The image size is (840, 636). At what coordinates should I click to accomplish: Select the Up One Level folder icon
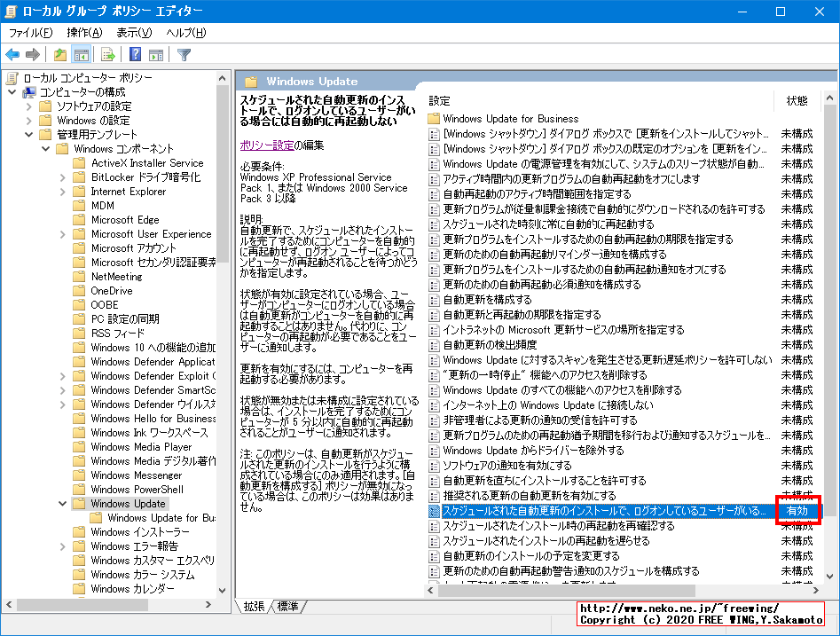pyautogui.click(x=59, y=54)
